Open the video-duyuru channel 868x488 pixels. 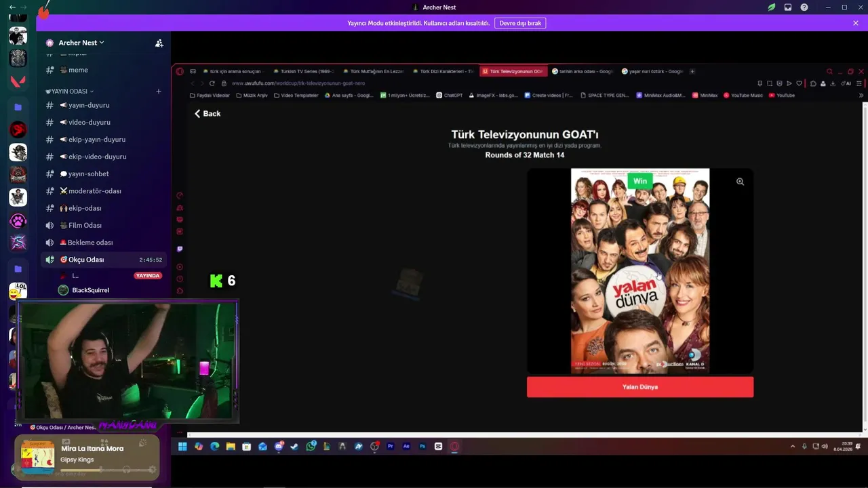tap(104, 122)
